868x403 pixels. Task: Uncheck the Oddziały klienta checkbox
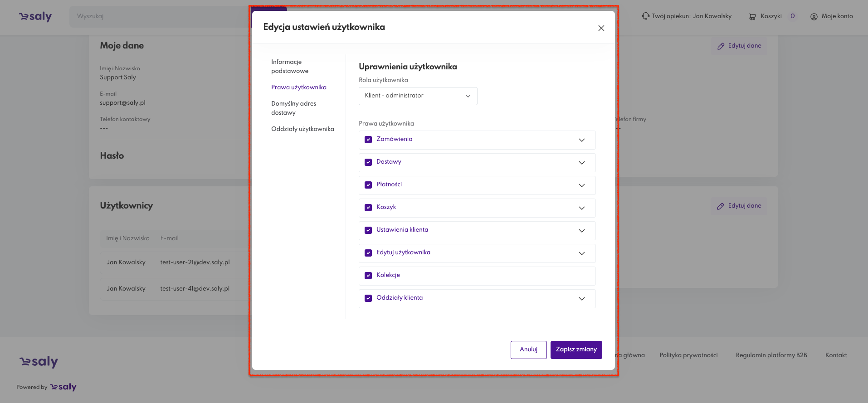pyautogui.click(x=368, y=298)
